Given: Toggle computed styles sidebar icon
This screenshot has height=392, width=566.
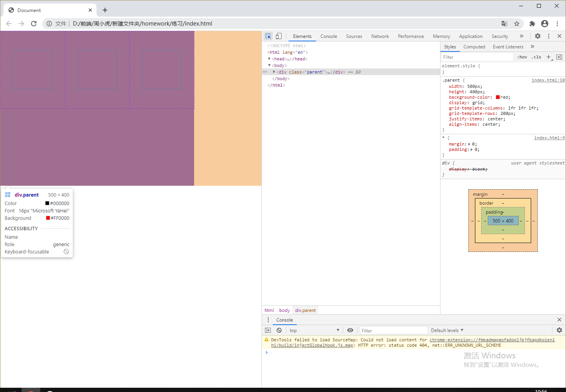Looking at the screenshot, I should tap(559, 57).
